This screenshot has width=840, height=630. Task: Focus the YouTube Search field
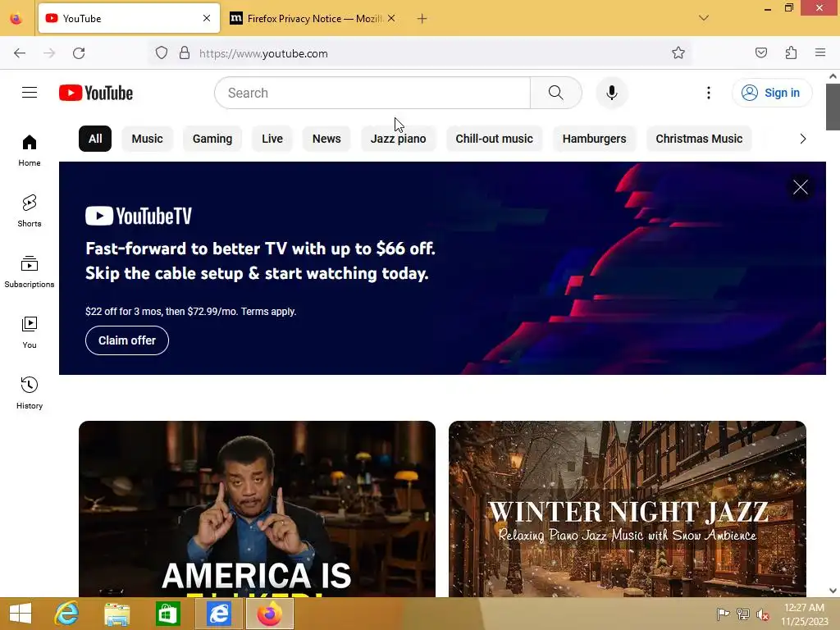click(x=372, y=93)
